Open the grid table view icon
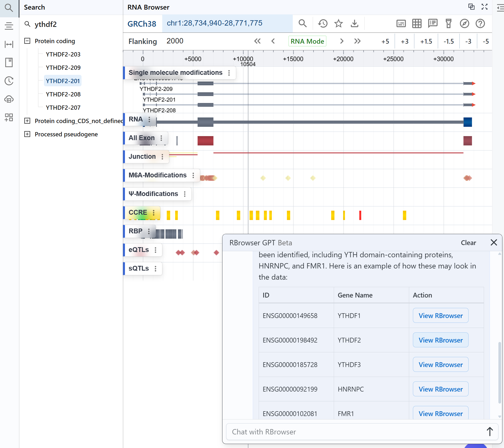The width and height of the screenshot is (504, 448). coord(417,23)
